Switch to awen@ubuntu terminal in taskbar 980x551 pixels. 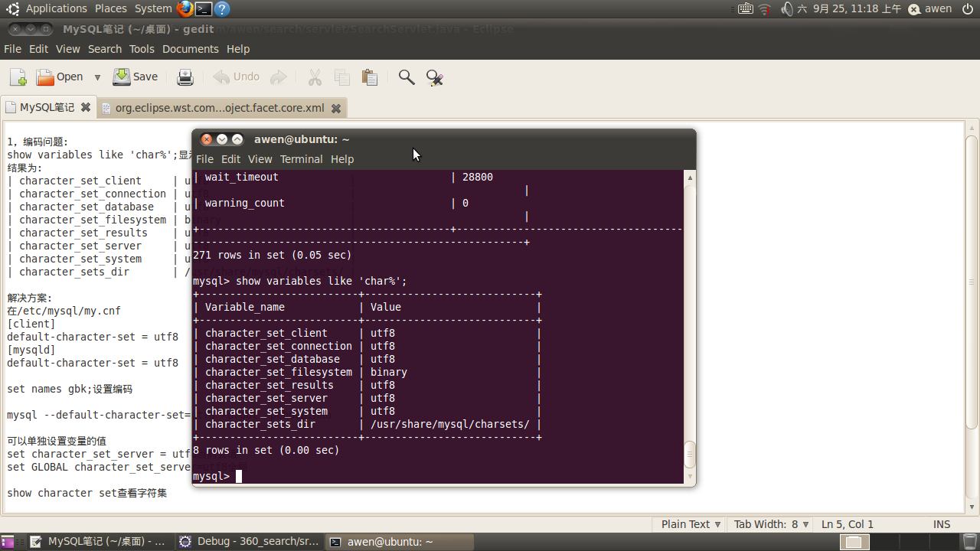pos(399,542)
